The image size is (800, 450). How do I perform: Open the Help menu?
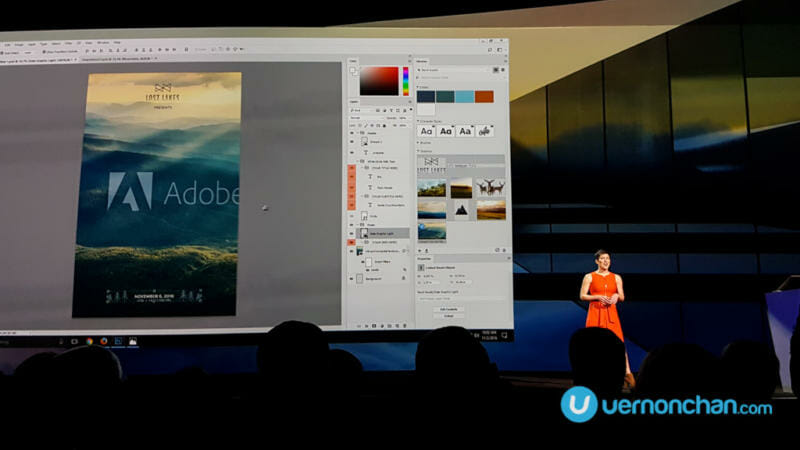coord(117,42)
